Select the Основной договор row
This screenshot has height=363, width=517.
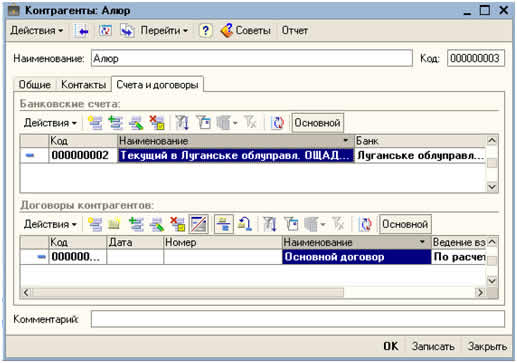coord(356,257)
